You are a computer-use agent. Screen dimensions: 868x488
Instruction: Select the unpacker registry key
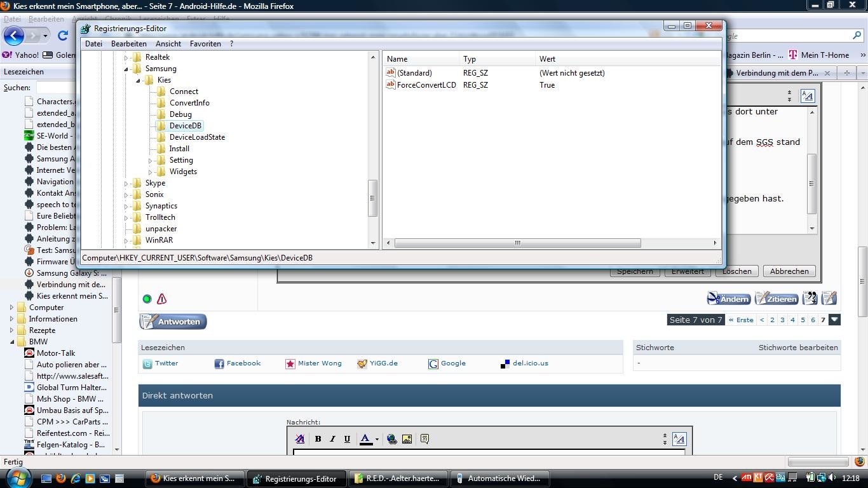click(x=161, y=229)
